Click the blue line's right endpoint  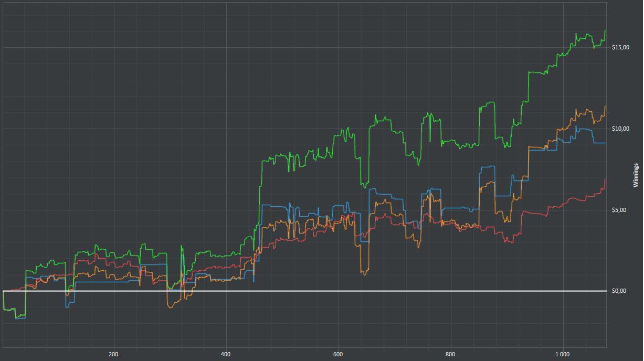[x=605, y=143]
